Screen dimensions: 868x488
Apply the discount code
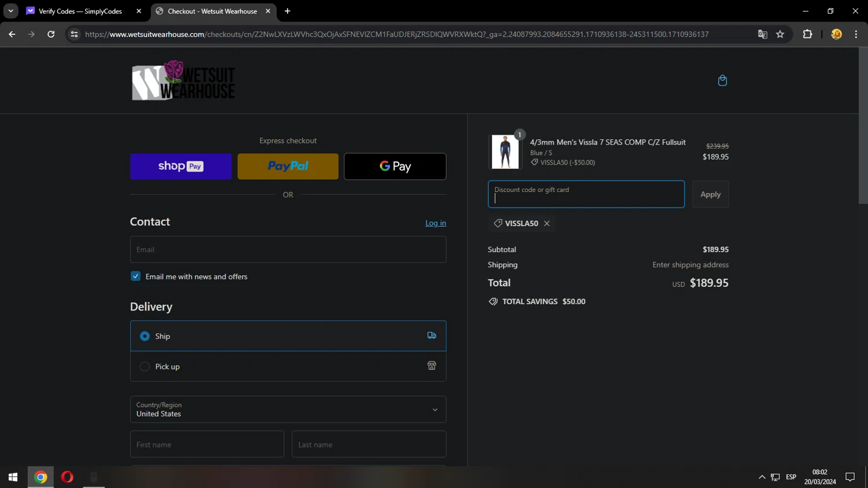pos(711,194)
